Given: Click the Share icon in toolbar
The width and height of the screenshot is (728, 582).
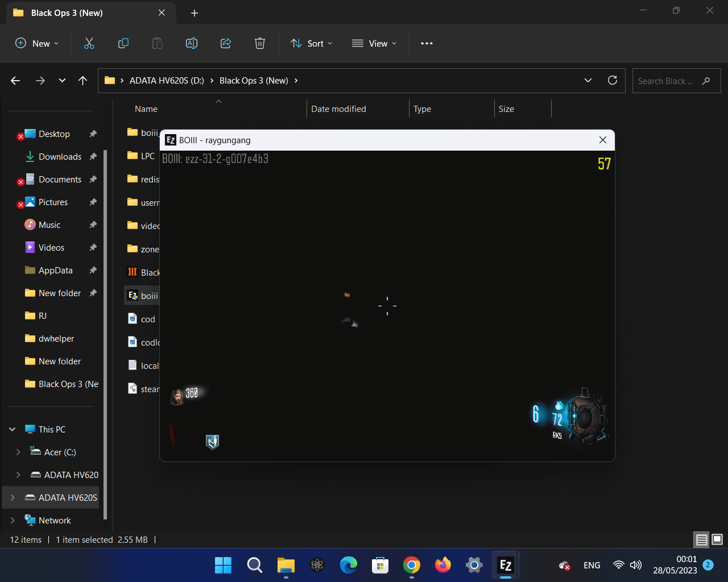Looking at the screenshot, I should tap(226, 43).
